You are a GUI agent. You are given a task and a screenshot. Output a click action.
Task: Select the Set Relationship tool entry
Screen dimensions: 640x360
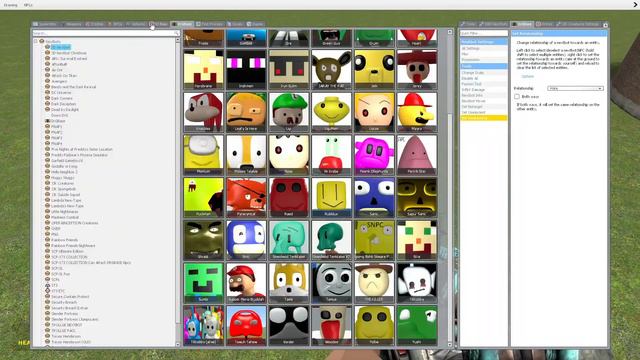coord(484,118)
